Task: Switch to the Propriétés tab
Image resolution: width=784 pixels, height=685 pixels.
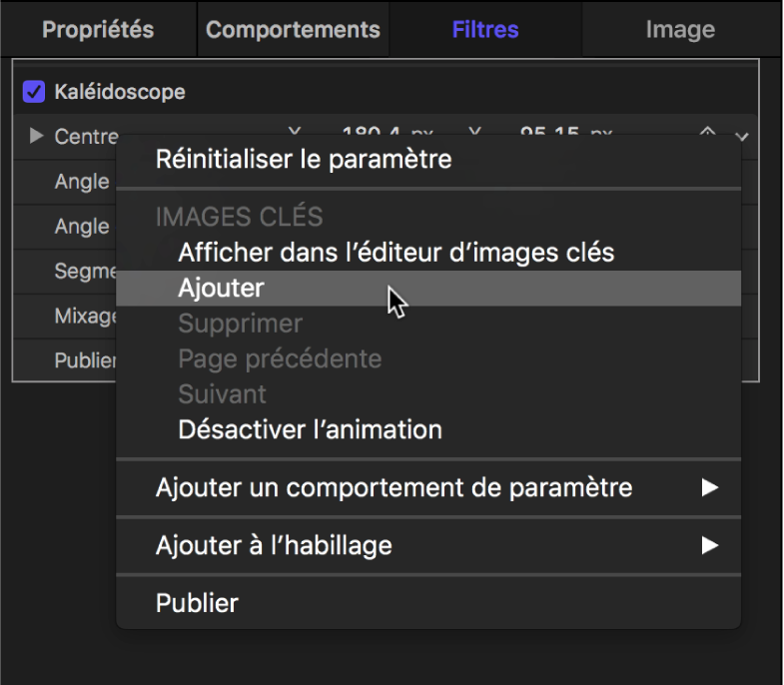Action: coord(98,29)
